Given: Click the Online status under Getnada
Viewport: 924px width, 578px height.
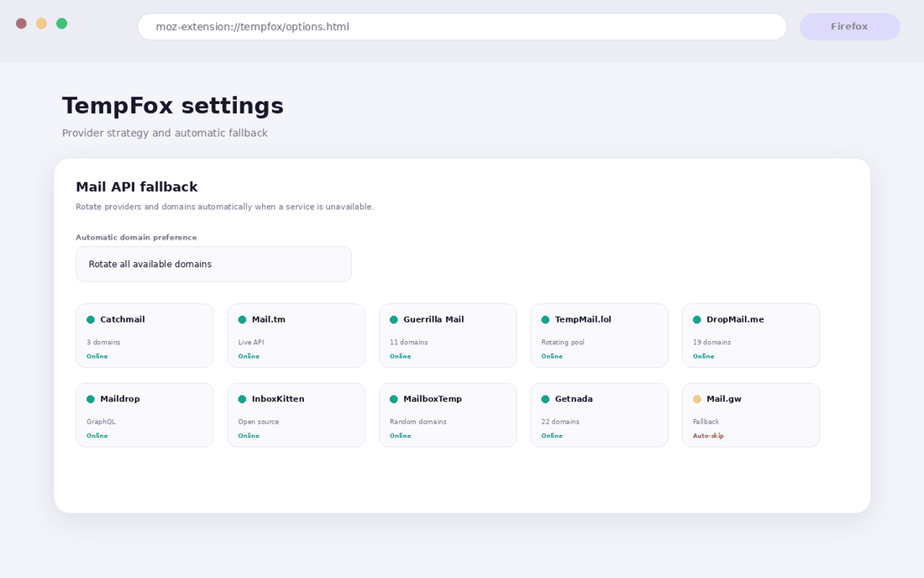Looking at the screenshot, I should tap(552, 436).
